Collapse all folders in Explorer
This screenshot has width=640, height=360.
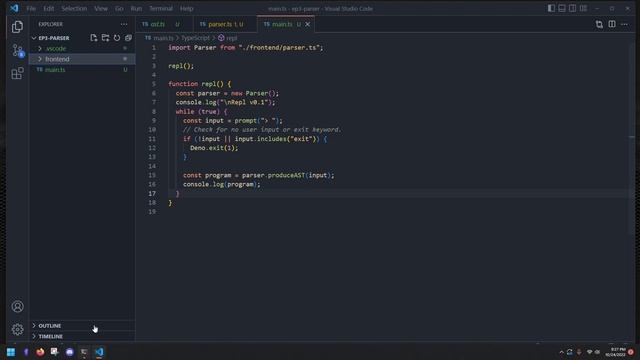[x=128, y=38]
